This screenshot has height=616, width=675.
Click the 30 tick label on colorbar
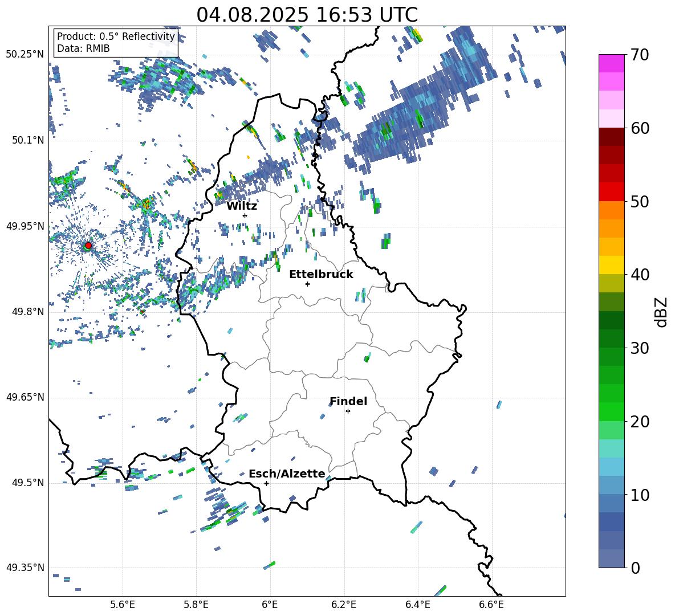coord(640,348)
